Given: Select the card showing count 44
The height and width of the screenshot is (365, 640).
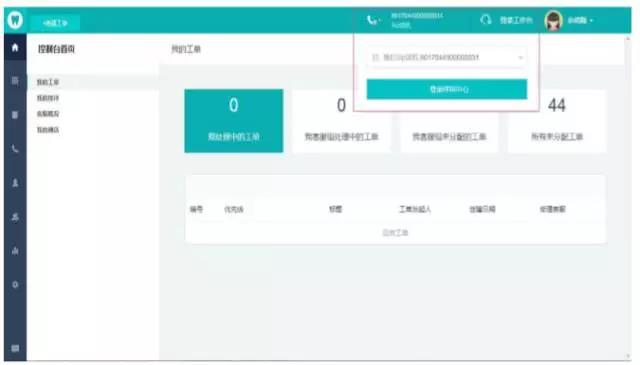Looking at the screenshot, I should (557, 121).
